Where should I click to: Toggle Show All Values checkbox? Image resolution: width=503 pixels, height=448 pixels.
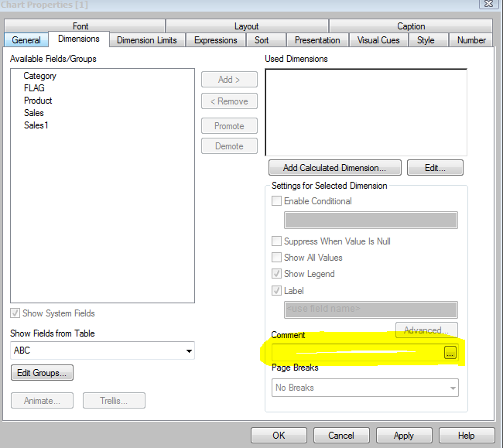click(x=276, y=257)
